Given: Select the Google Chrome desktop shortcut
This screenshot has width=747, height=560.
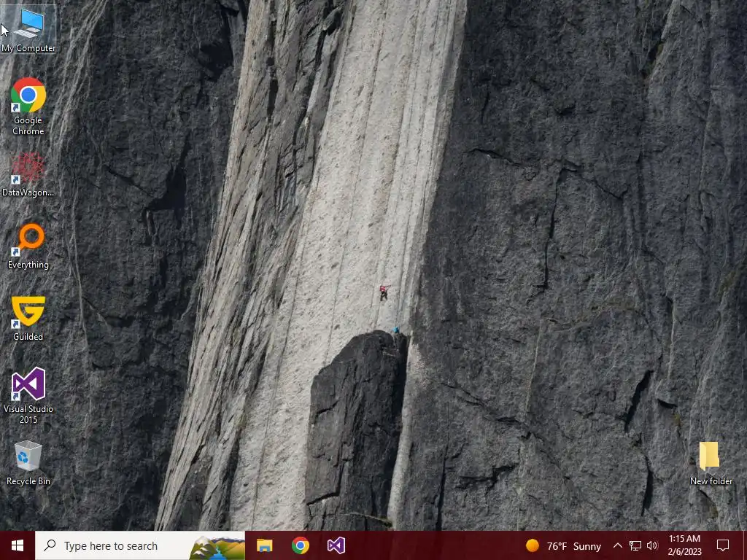Looking at the screenshot, I should point(28,106).
